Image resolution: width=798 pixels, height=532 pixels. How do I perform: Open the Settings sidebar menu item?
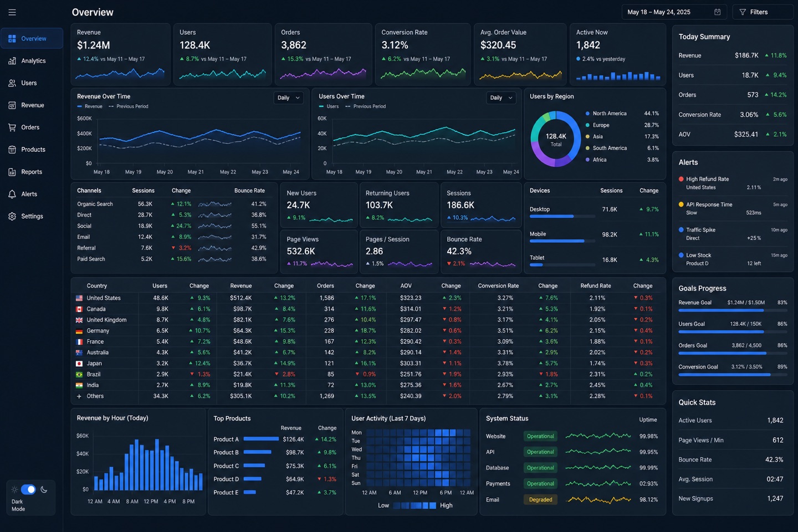[x=32, y=216]
